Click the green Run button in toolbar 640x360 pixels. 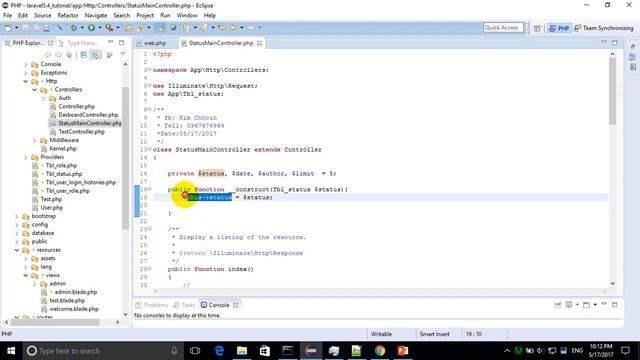coord(91,28)
